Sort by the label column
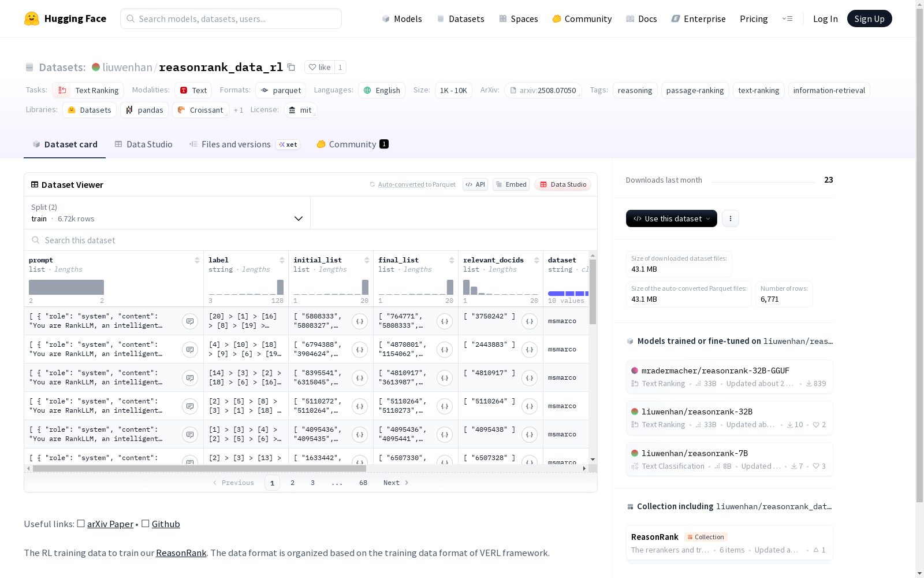Image resolution: width=924 pixels, height=578 pixels. coord(282,260)
